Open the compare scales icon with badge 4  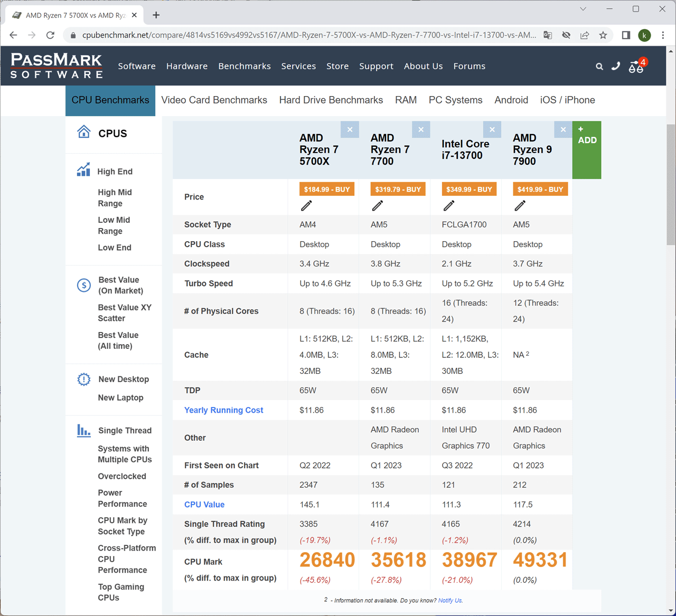637,66
